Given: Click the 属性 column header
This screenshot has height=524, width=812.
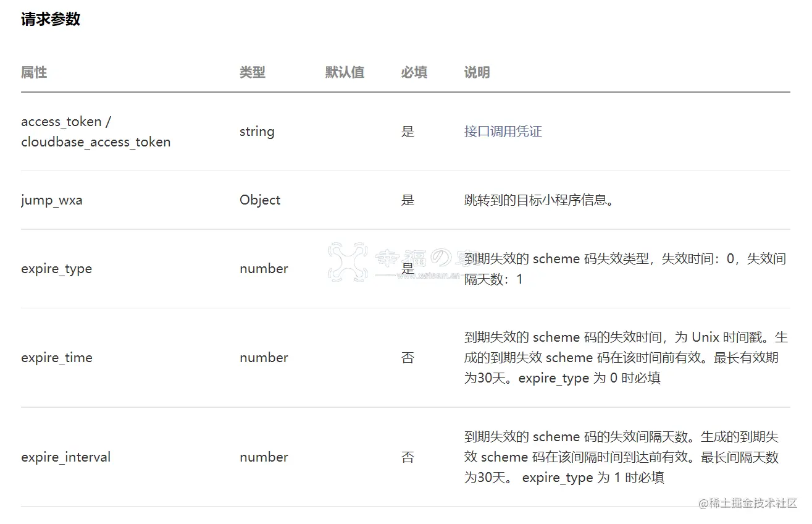Looking at the screenshot, I should [x=34, y=72].
